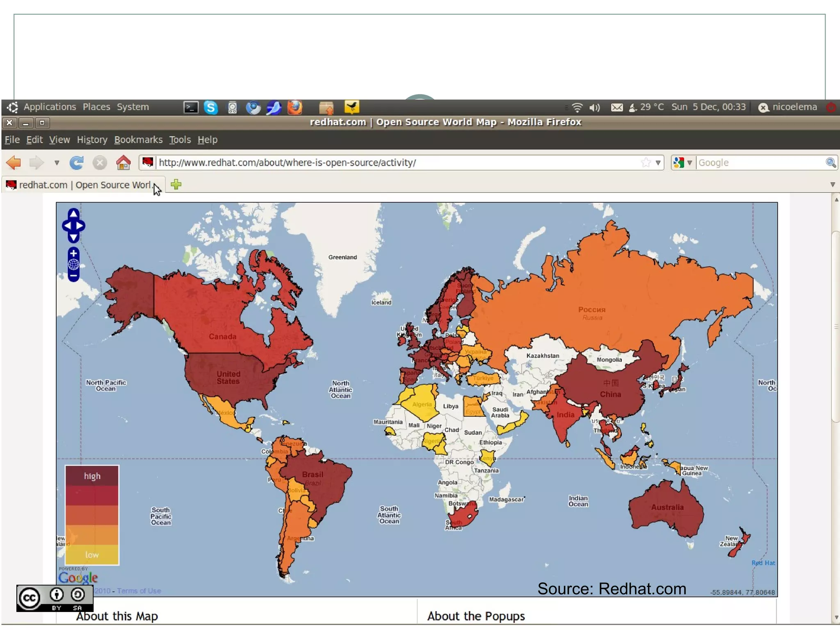Open new tab with green plus icon
Viewport: 840px width, 630px height.
tap(176, 185)
